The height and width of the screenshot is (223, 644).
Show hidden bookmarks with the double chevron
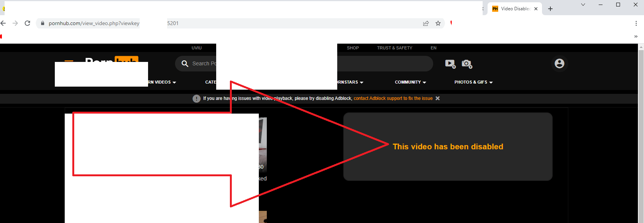[636, 36]
